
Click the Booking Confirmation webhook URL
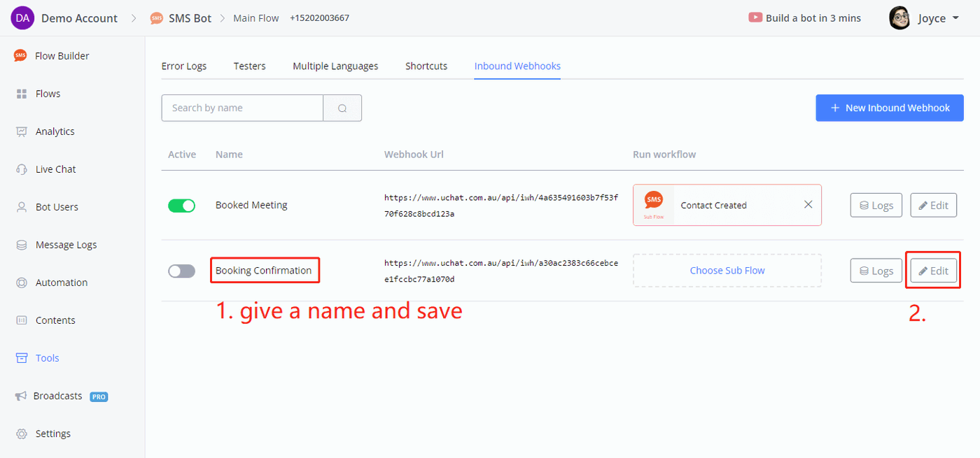(501, 271)
